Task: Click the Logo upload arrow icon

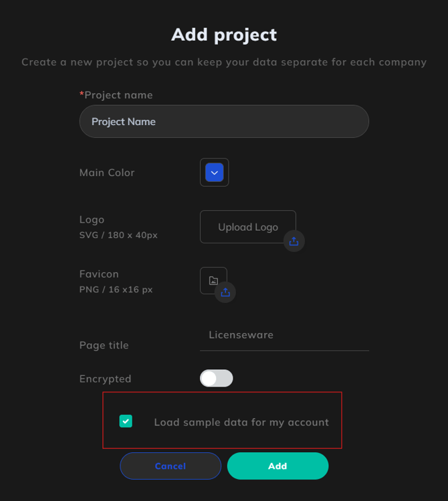Action: click(294, 241)
